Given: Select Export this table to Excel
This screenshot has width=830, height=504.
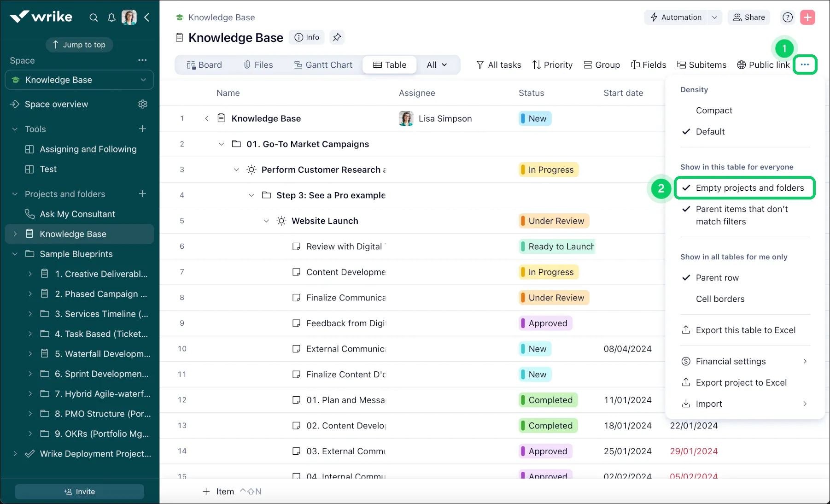Looking at the screenshot, I should point(745,330).
